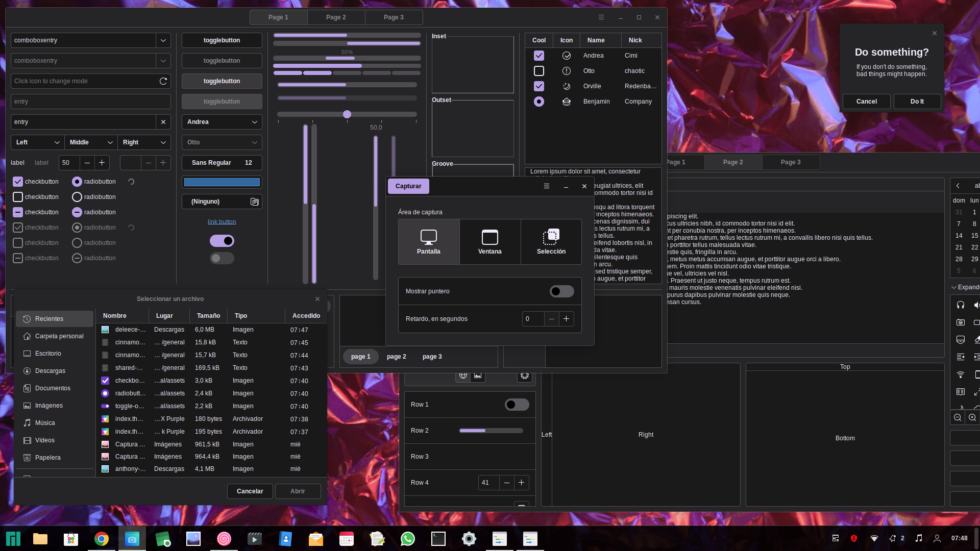
Task: Click the Row 2 progress slider
Action: click(491, 431)
